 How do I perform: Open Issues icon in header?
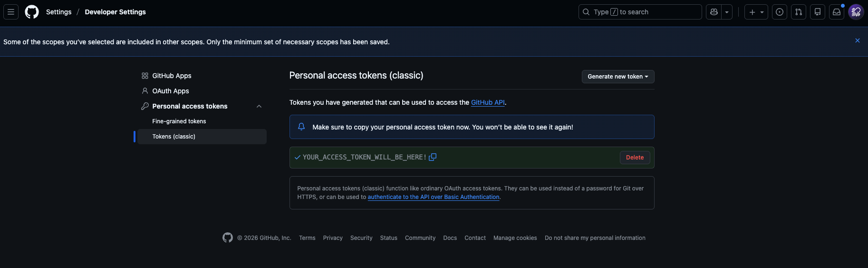(780, 12)
